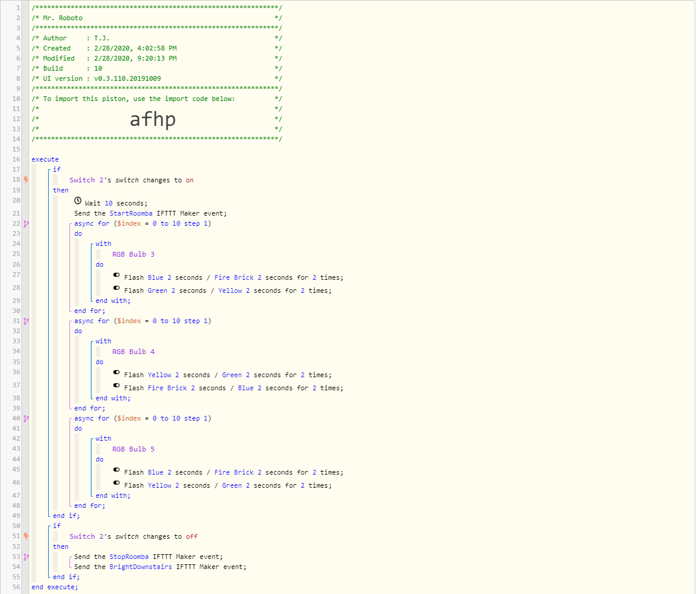The height and width of the screenshot is (594, 700).
Task: Click the async for statement on line 31
Action: click(x=143, y=321)
